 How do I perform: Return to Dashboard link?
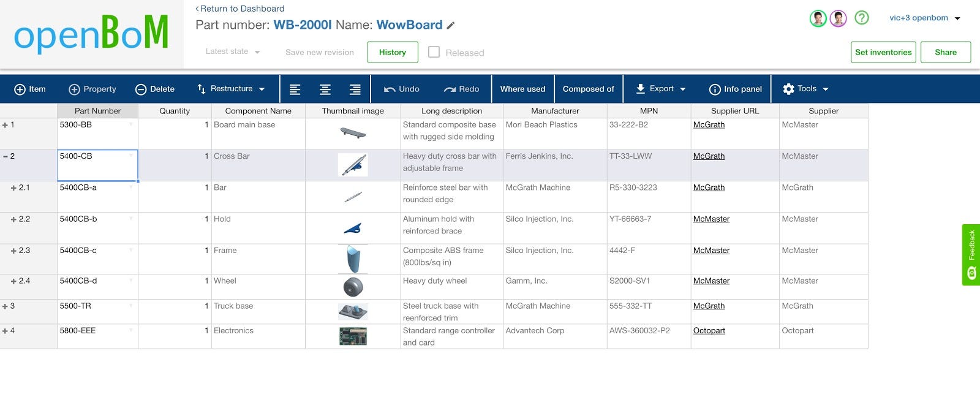click(x=239, y=9)
